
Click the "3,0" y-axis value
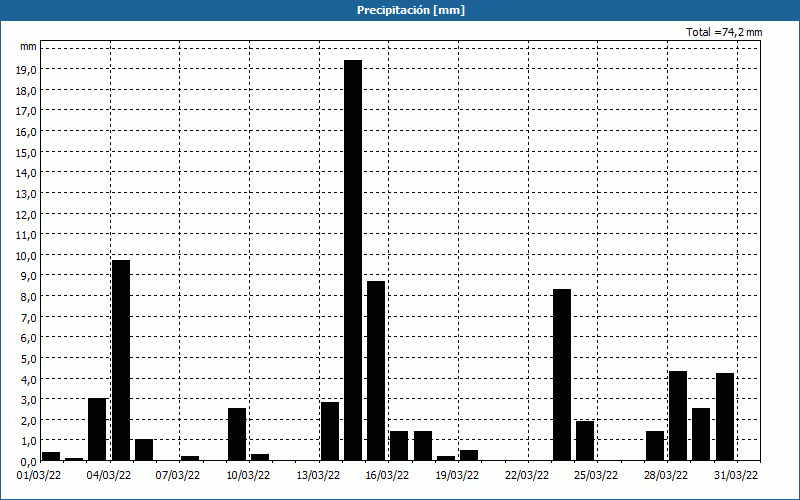[x=28, y=399]
